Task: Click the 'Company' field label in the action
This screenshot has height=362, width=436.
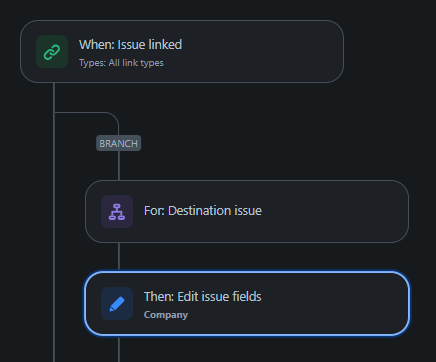Action: point(166,315)
